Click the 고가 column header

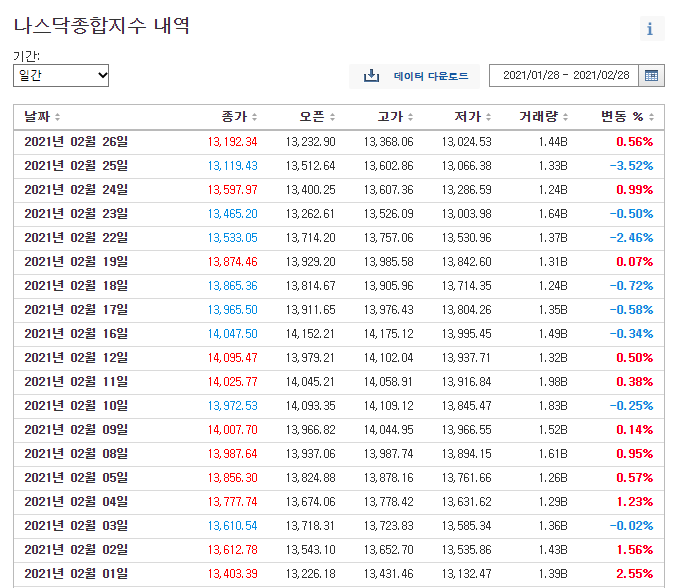click(x=390, y=117)
